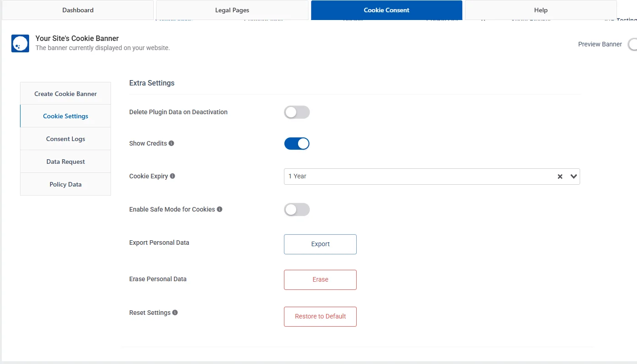Select Create Cookie Banner sidebar item
Image resolution: width=637 pixels, height=364 pixels.
[x=66, y=94]
